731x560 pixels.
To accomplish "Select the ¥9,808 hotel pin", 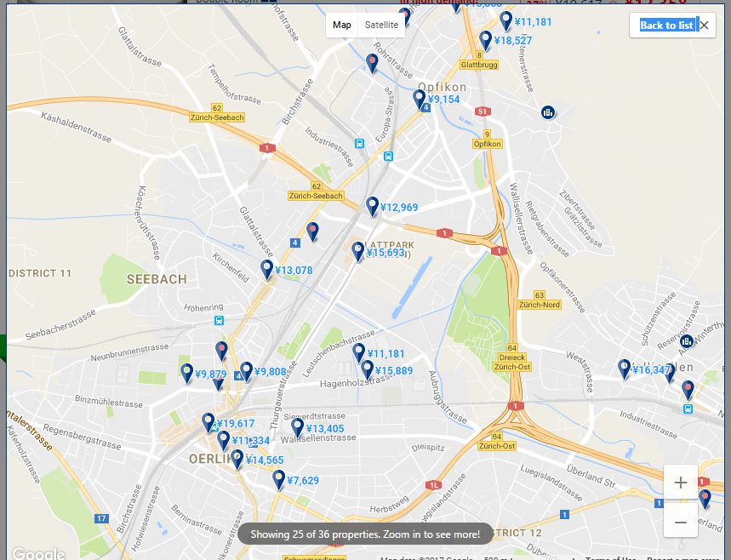I will 246,372.
